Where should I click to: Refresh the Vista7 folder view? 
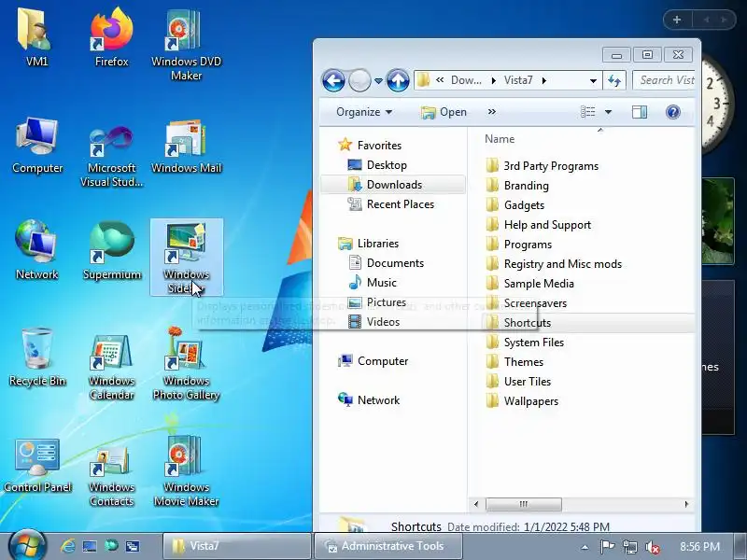pyautogui.click(x=614, y=80)
